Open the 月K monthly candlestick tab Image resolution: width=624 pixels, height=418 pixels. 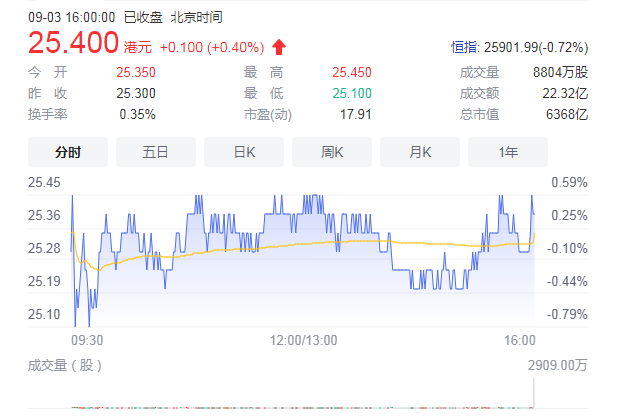point(420,152)
